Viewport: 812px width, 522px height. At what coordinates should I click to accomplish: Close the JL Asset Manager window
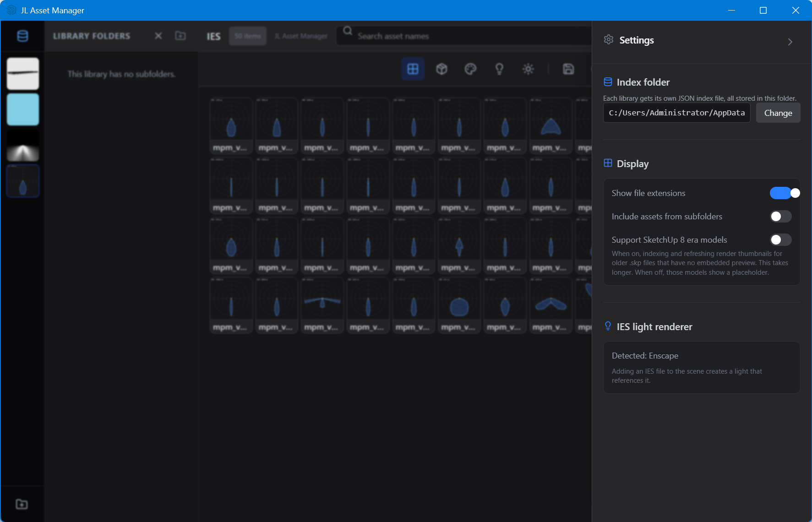(x=796, y=10)
